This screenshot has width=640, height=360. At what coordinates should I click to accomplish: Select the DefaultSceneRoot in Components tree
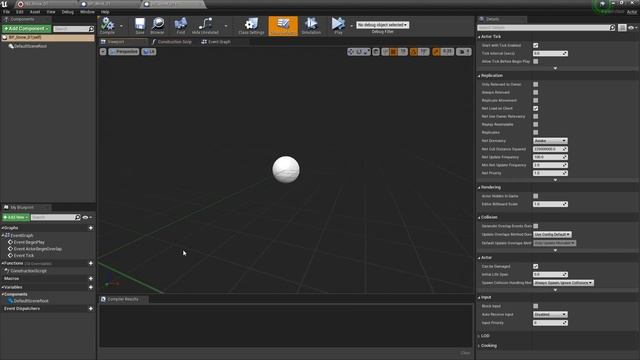coord(30,46)
